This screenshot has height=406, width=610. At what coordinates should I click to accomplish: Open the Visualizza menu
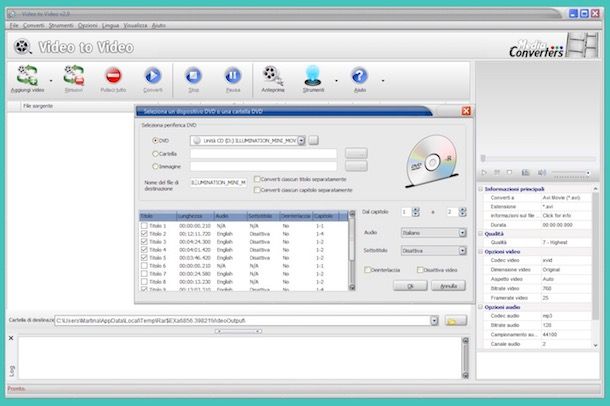[x=135, y=25]
